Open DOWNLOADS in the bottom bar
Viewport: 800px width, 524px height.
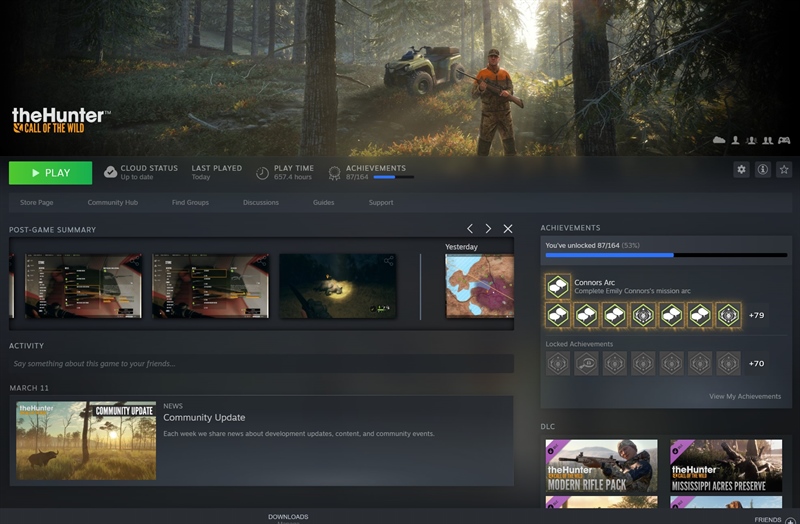(288, 517)
